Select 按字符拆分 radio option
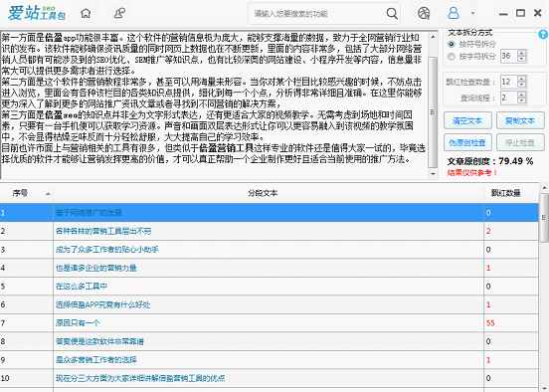 tap(452, 57)
